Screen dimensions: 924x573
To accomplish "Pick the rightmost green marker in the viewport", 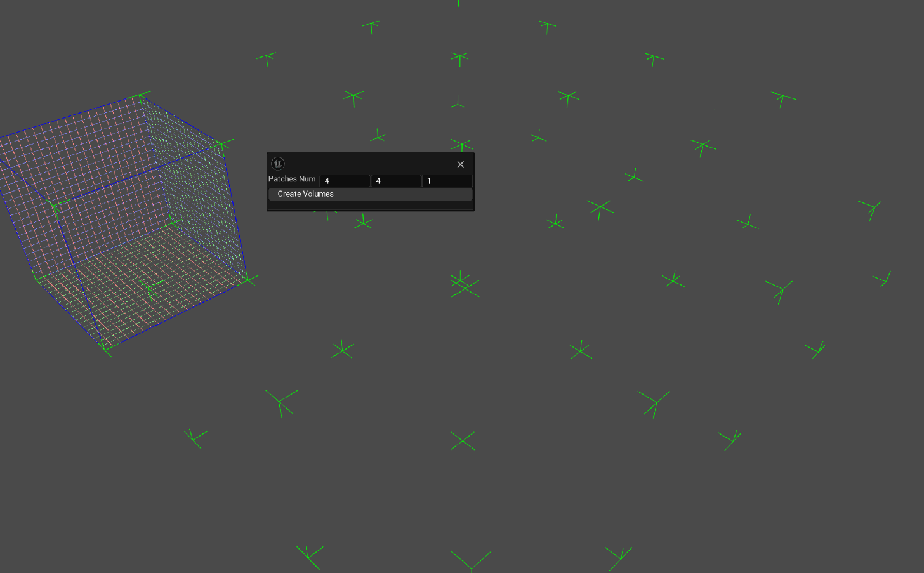I will (882, 279).
